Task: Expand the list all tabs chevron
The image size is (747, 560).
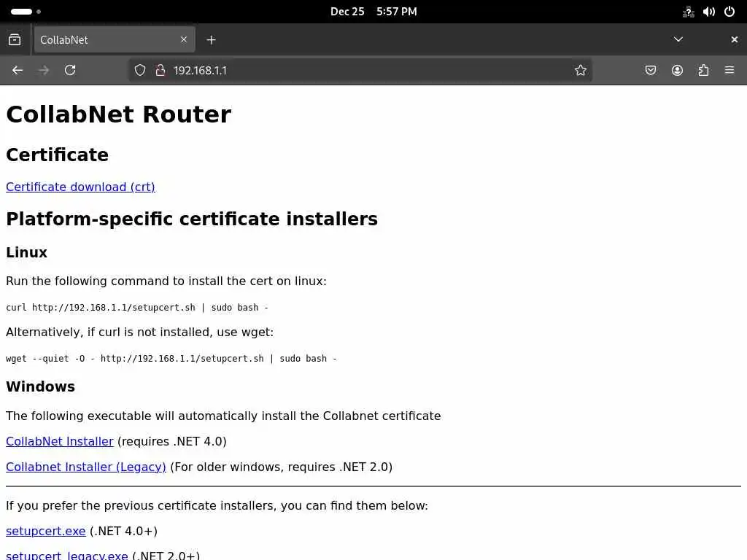Action: [678, 39]
